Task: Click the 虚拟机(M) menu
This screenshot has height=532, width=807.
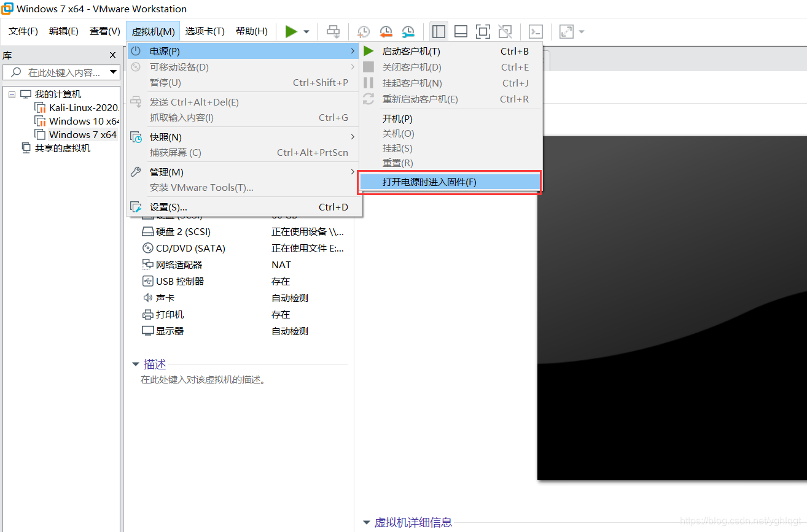Action: pyautogui.click(x=154, y=31)
